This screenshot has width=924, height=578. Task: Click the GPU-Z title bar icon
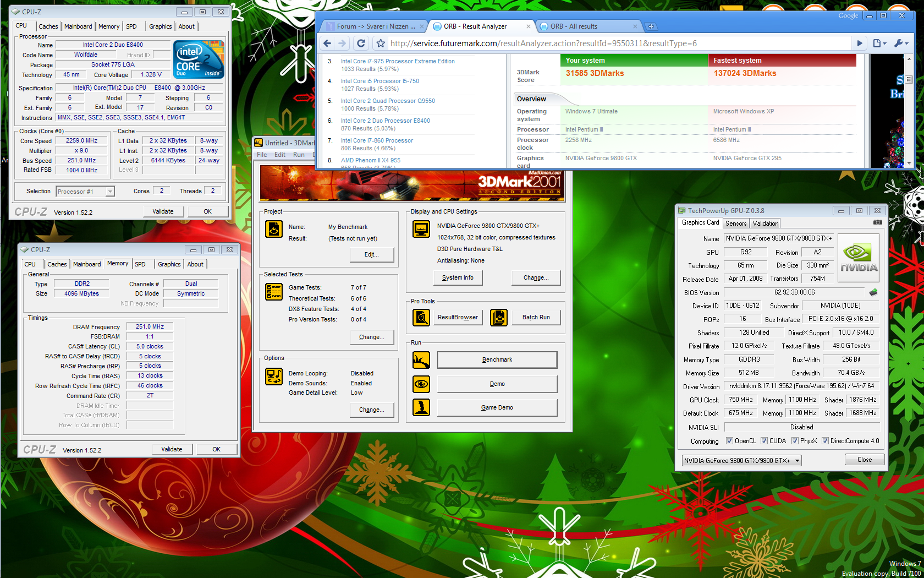pyautogui.click(x=682, y=211)
